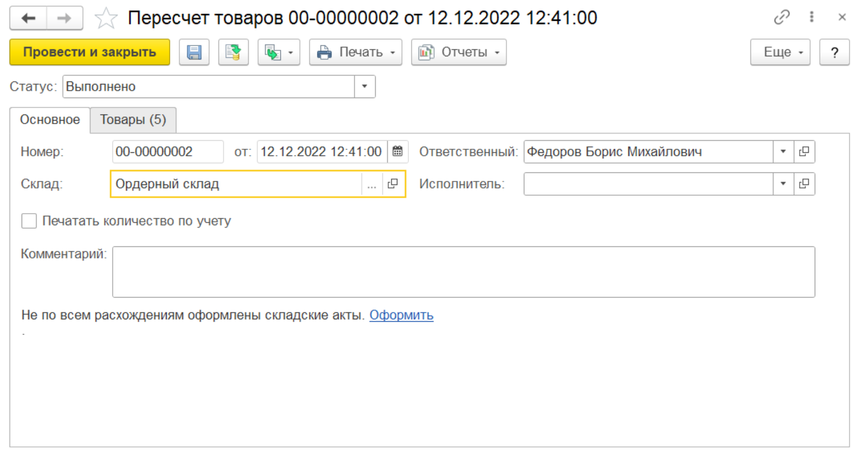The width and height of the screenshot is (868, 459).
Task: Click into the Комментарий text field
Action: [x=464, y=272]
